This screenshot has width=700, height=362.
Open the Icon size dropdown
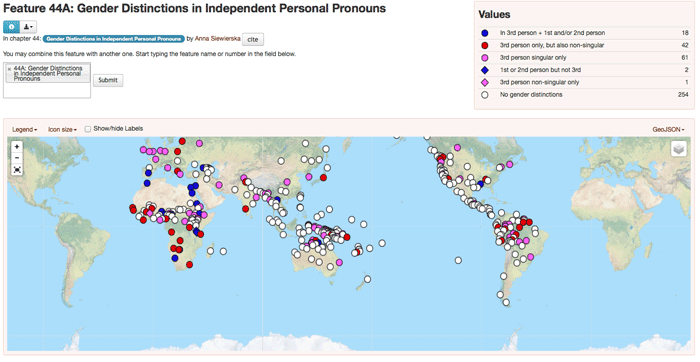[62, 129]
